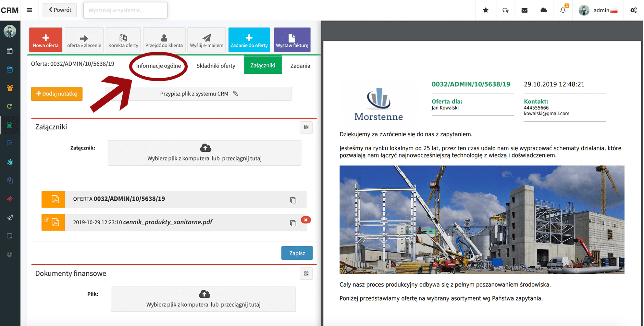This screenshot has height=326, width=644.
Task: Click Wyślij e-mailem button
Action: pyautogui.click(x=207, y=40)
